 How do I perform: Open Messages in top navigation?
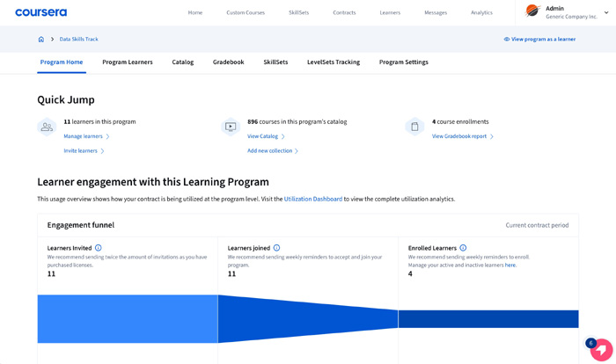click(436, 12)
